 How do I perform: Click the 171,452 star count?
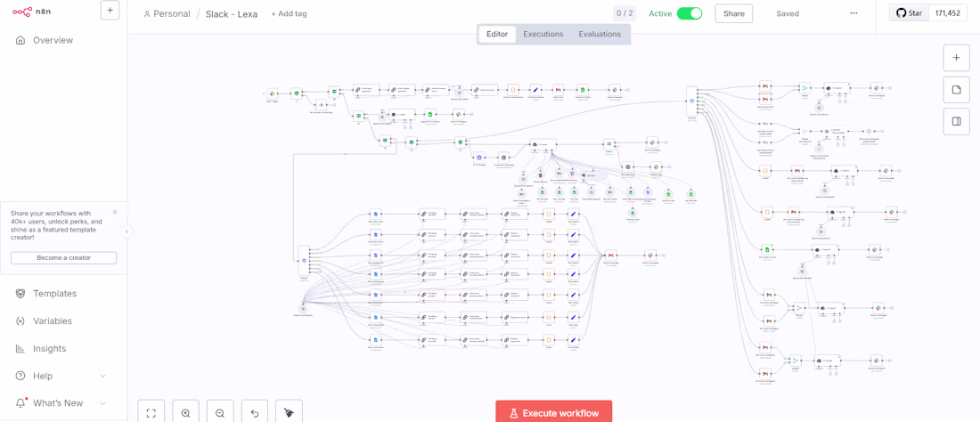tap(948, 13)
